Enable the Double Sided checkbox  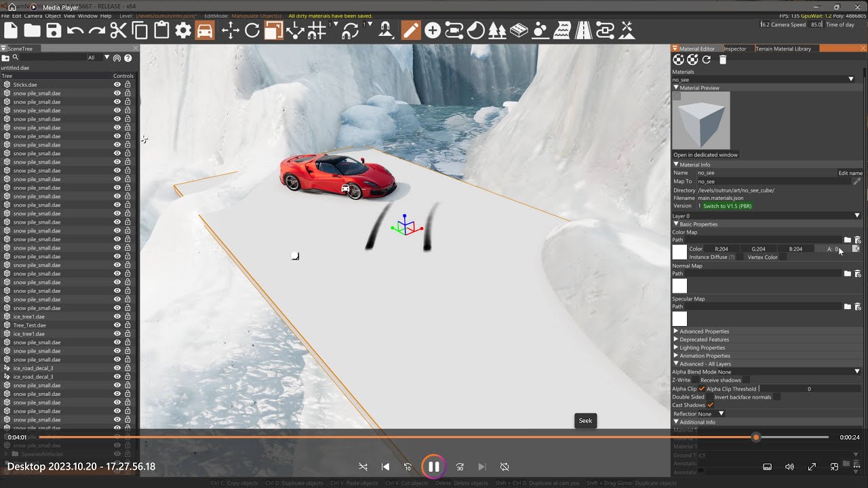[x=709, y=397]
